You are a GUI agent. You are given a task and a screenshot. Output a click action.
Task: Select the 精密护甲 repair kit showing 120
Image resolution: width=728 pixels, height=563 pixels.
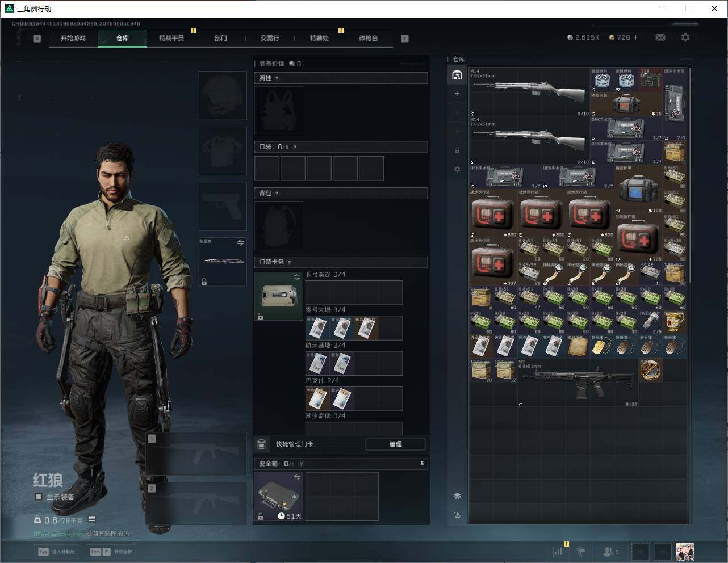coord(638,189)
